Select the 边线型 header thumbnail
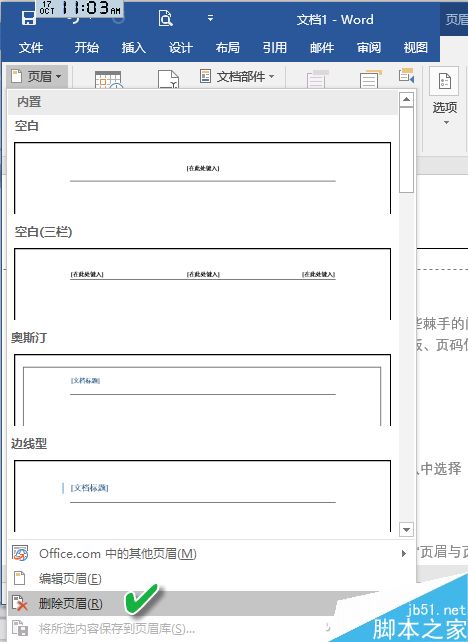Image resolution: width=468 pixels, height=642 pixels. click(202, 496)
